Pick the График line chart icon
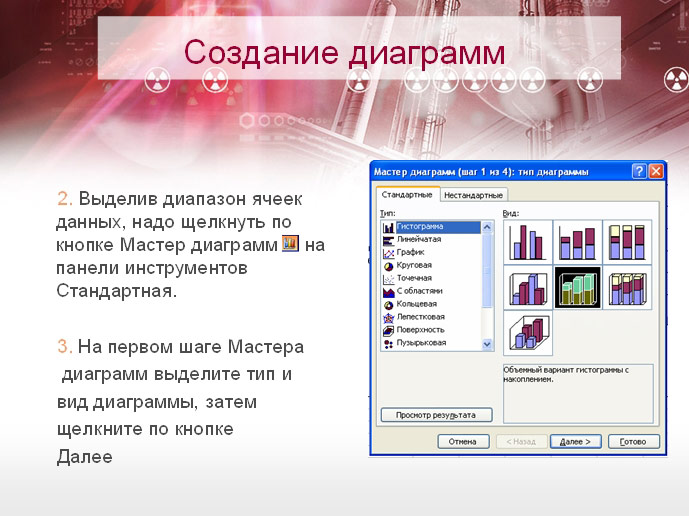The width and height of the screenshot is (689, 516). 388,253
